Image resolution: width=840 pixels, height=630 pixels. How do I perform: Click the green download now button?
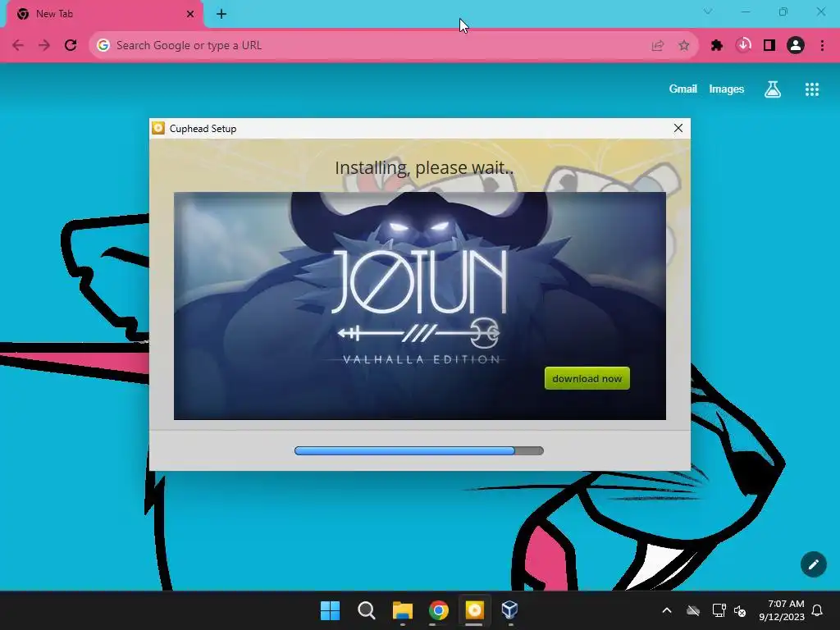pos(587,378)
